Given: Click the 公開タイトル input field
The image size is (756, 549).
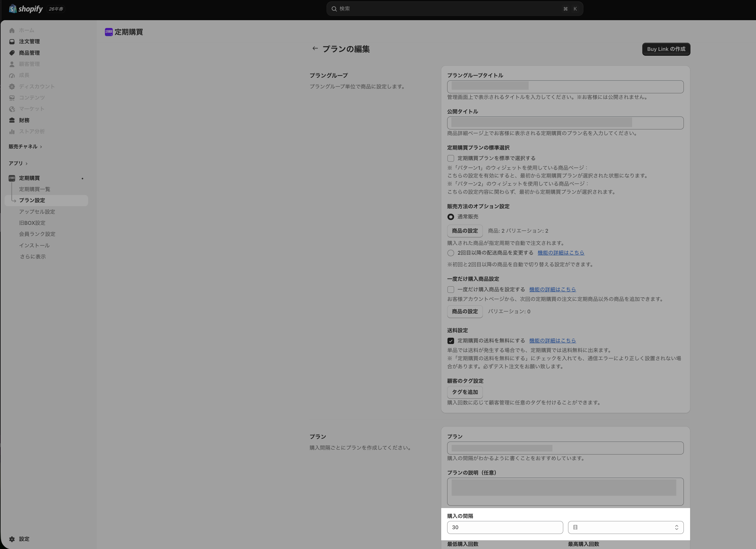Looking at the screenshot, I should (565, 123).
